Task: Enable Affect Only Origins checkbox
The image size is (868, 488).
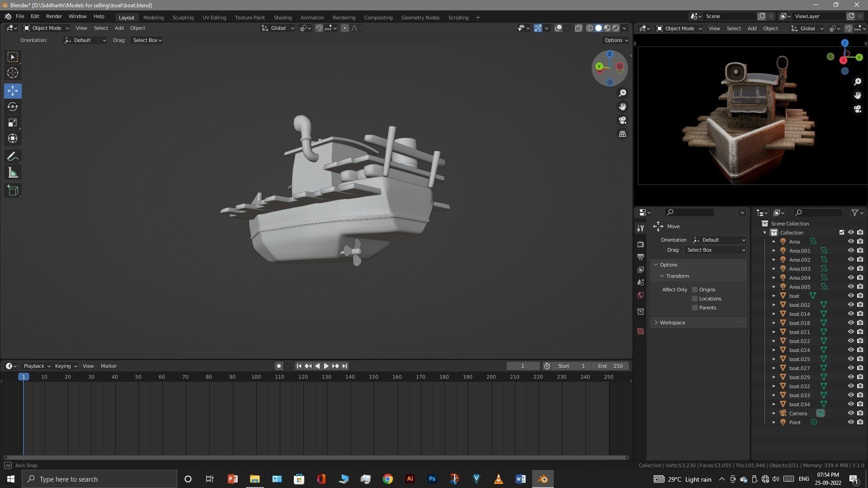Action: tap(695, 290)
